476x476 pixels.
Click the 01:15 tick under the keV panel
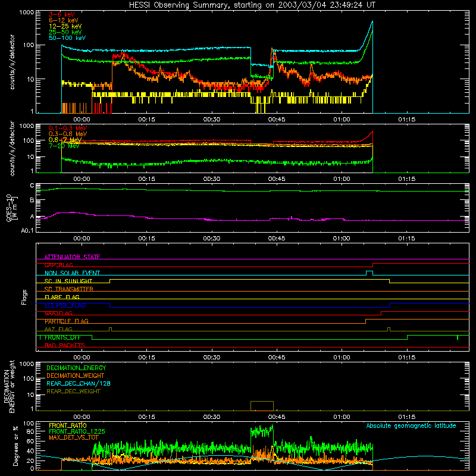(407, 120)
